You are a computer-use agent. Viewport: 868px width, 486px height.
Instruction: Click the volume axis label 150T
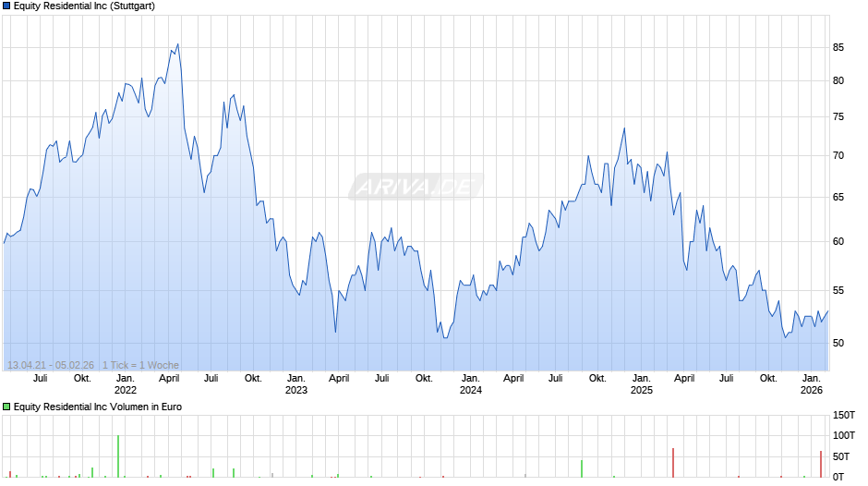[844, 415]
